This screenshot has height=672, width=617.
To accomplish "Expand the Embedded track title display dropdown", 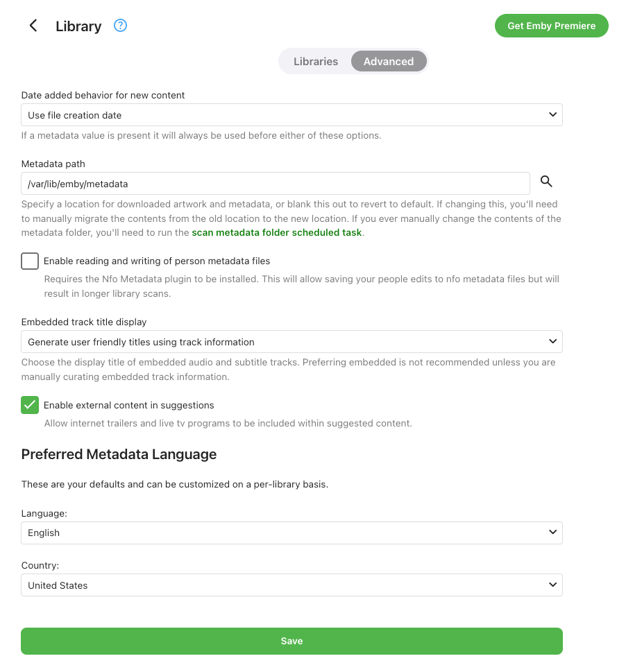I will click(x=291, y=342).
